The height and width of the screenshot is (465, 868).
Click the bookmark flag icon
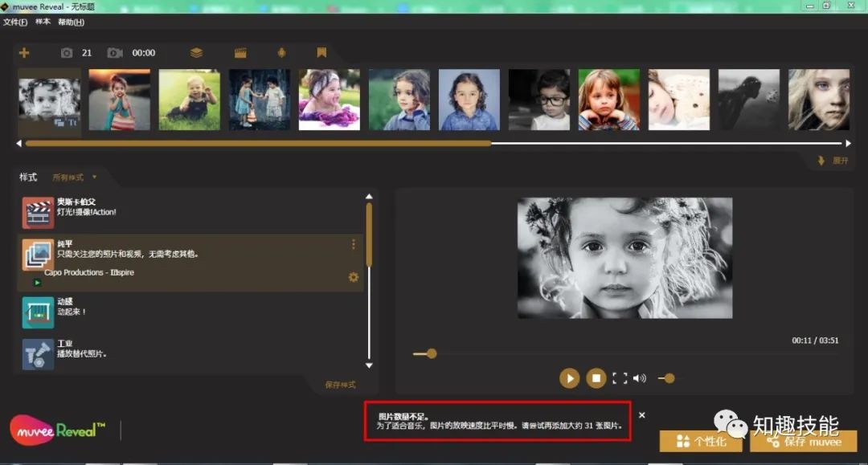click(321, 52)
